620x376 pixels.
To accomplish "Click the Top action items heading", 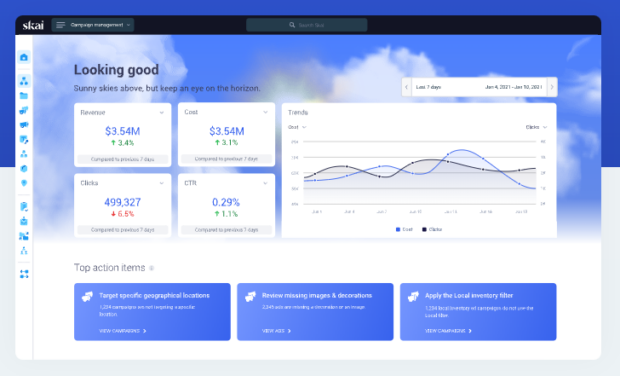I will click(x=110, y=268).
